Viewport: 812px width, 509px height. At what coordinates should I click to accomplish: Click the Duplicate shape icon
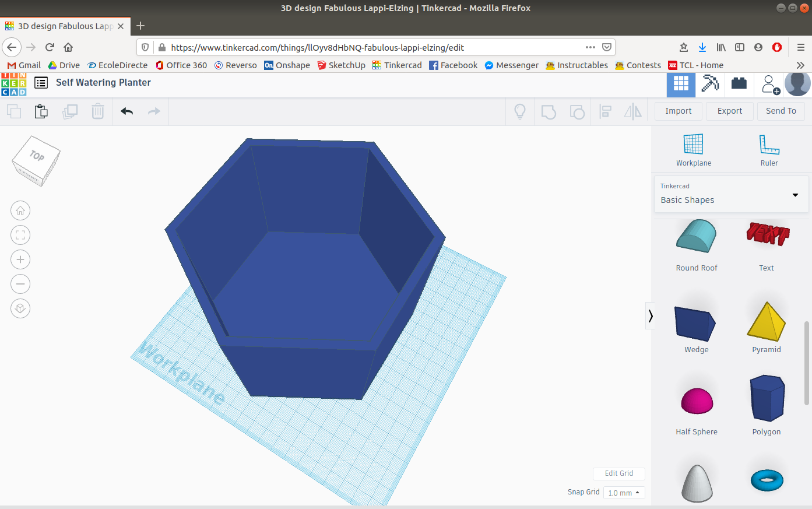[x=70, y=111]
